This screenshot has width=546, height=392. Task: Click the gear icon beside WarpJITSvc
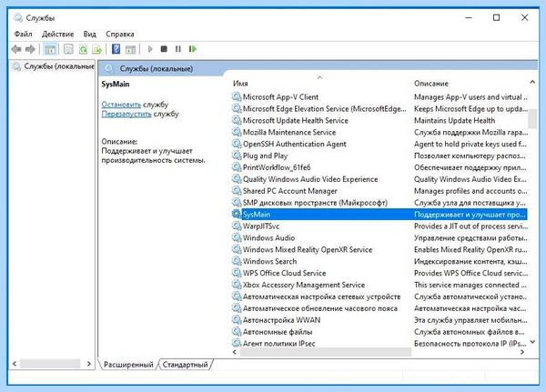(x=237, y=226)
